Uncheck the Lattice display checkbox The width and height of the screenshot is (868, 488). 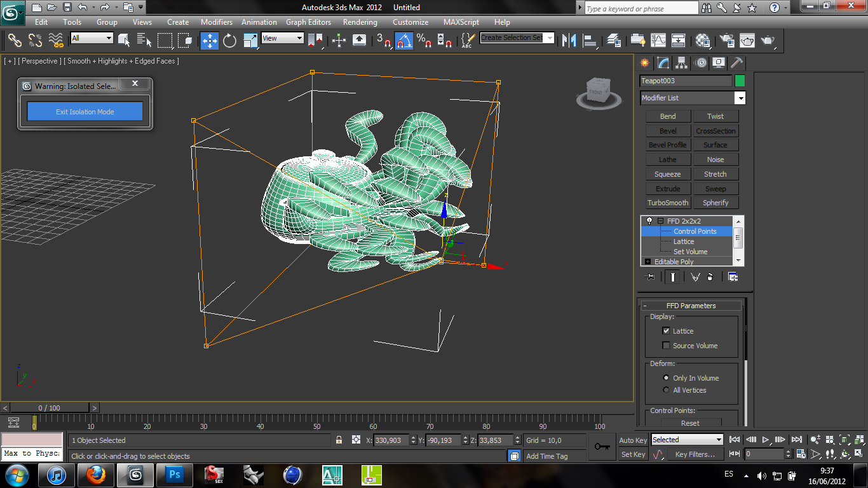666,330
